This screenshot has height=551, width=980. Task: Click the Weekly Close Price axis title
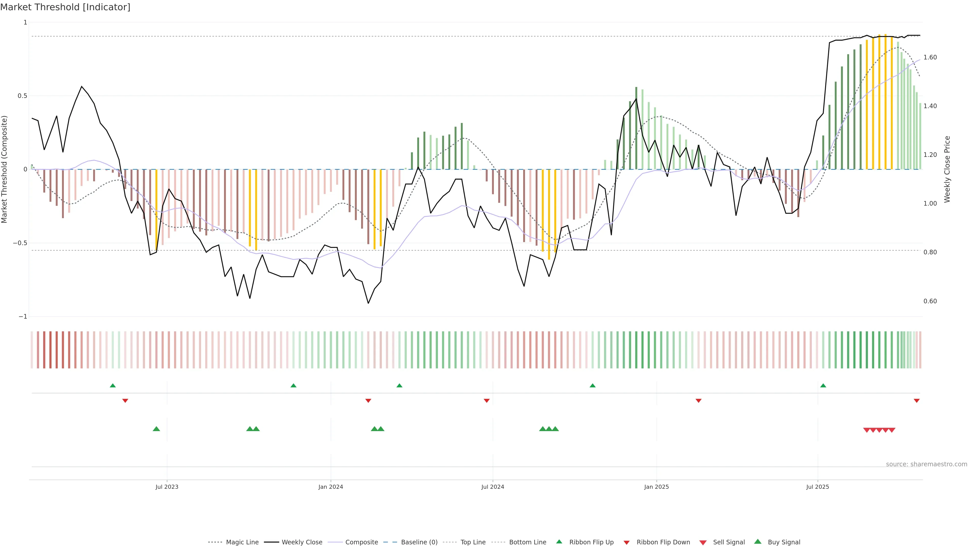(947, 169)
